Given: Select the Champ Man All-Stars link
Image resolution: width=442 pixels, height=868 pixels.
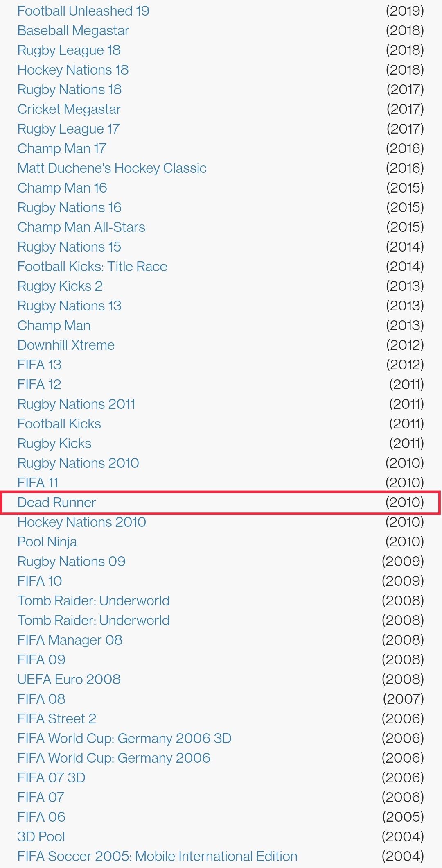Looking at the screenshot, I should click(81, 227).
